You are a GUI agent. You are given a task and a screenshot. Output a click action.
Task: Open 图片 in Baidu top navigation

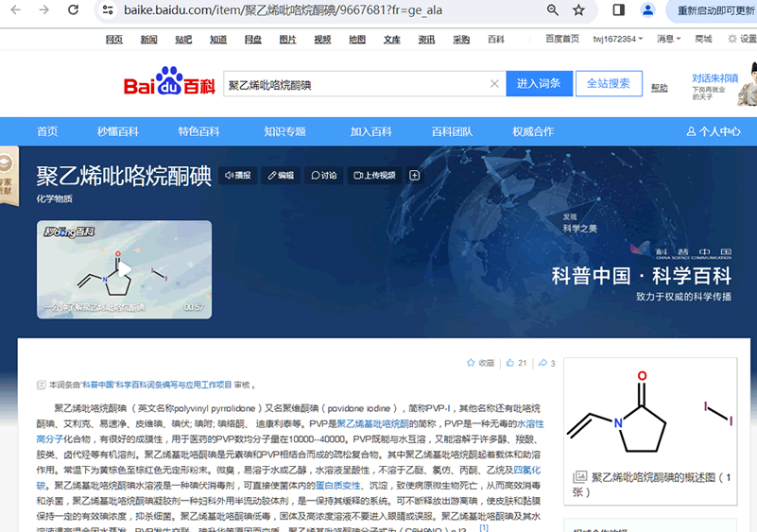(287, 39)
